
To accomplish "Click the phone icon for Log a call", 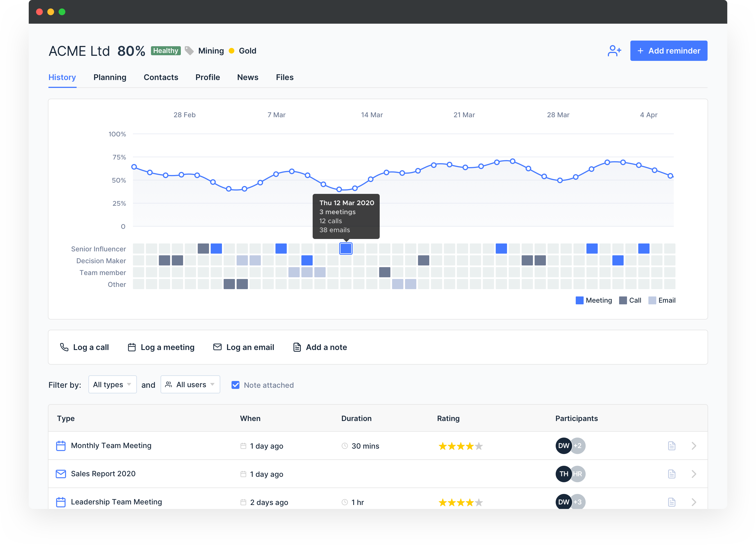I will point(64,347).
